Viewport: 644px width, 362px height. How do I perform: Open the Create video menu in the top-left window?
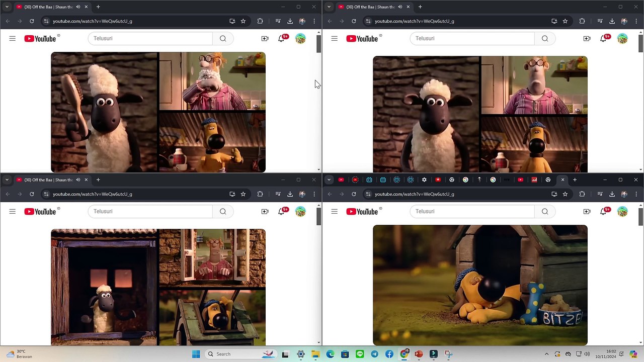265,39
